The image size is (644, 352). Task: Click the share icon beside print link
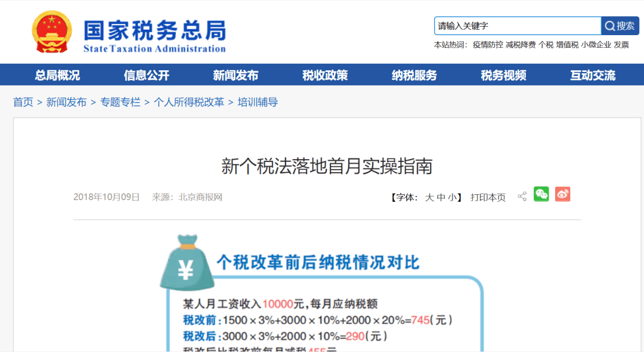(x=522, y=197)
